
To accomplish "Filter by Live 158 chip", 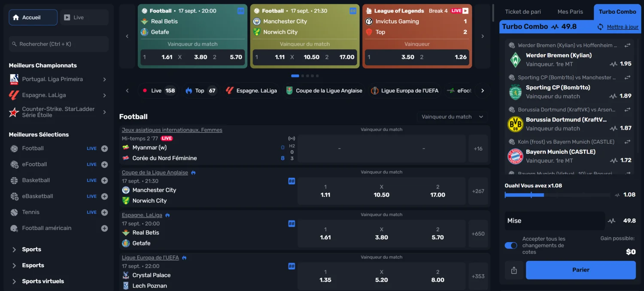I will [x=159, y=91].
